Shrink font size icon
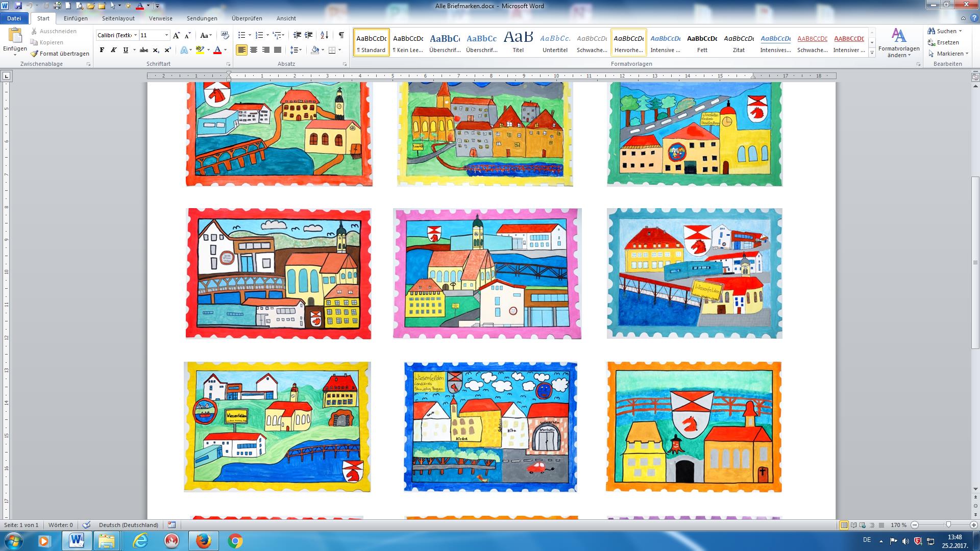This screenshot has height=551, width=980. (187, 35)
